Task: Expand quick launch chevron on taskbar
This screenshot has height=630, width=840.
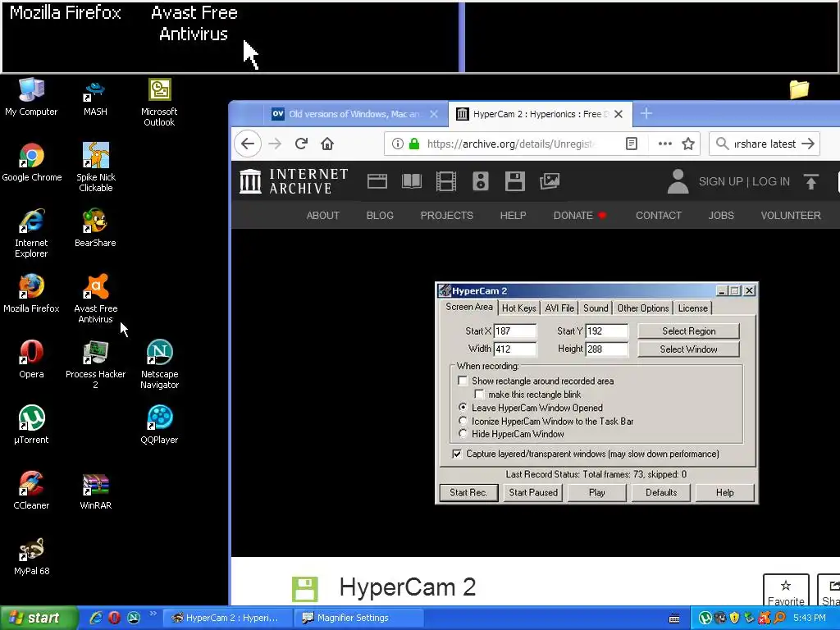Action: pyautogui.click(x=153, y=614)
